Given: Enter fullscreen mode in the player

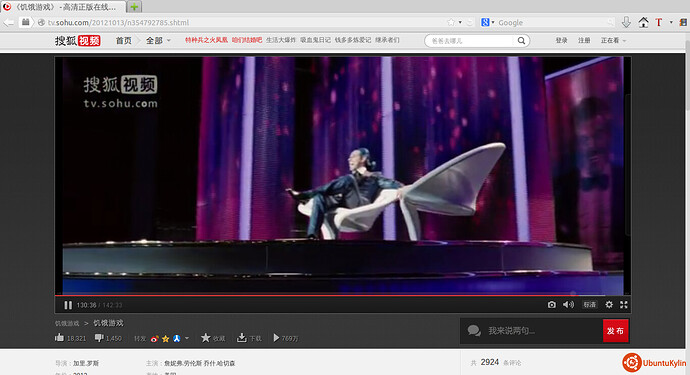Looking at the screenshot, I should click(624, 305).
